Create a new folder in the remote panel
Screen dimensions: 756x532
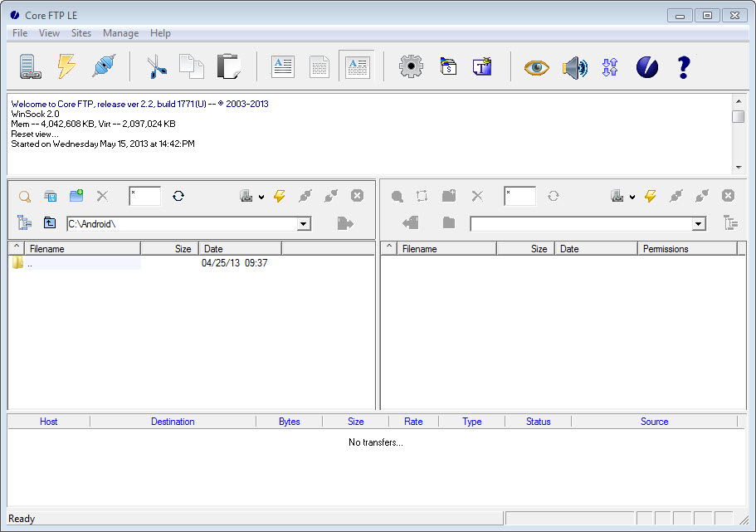point(449,195)
